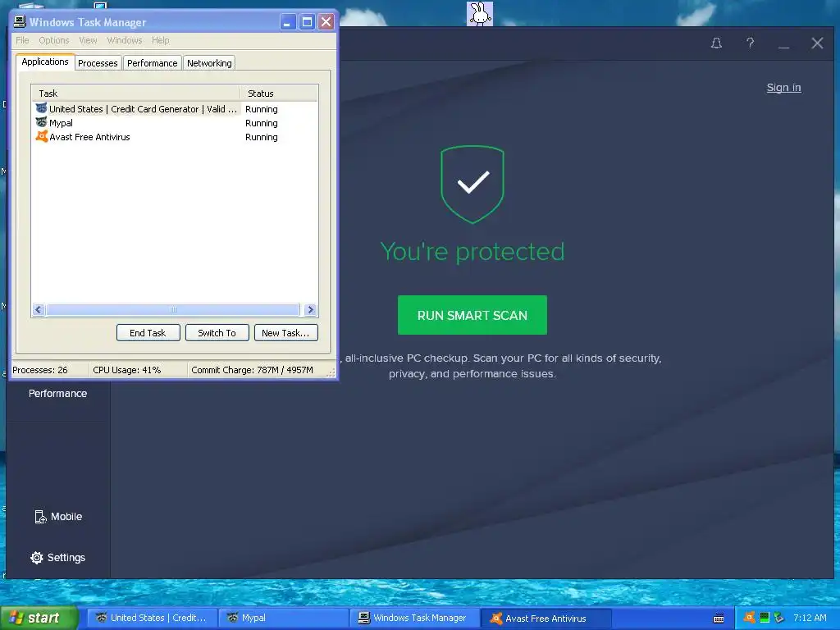
Task: Click the Safely Remove Hardware tray icon
Action: (779, 618)
